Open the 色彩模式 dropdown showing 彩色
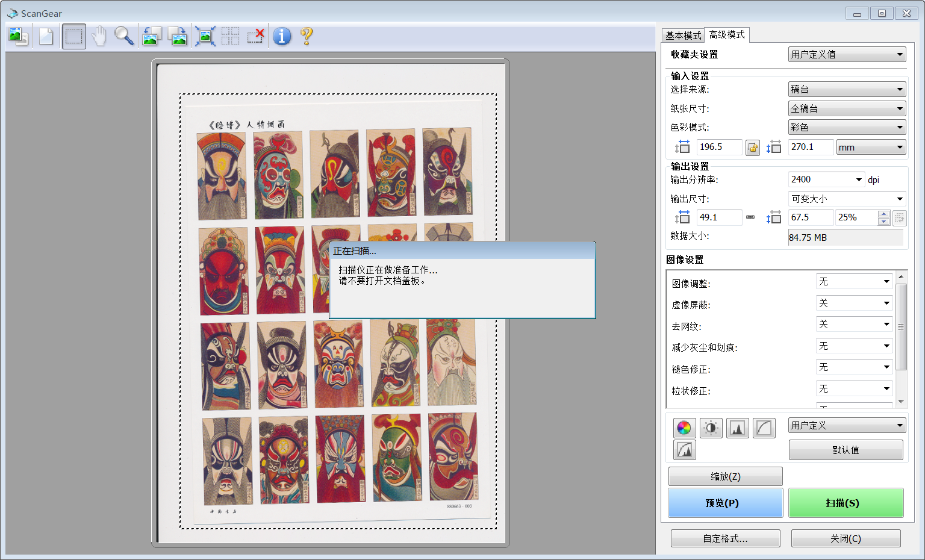925x560 pixels. (x=847, y=128)
